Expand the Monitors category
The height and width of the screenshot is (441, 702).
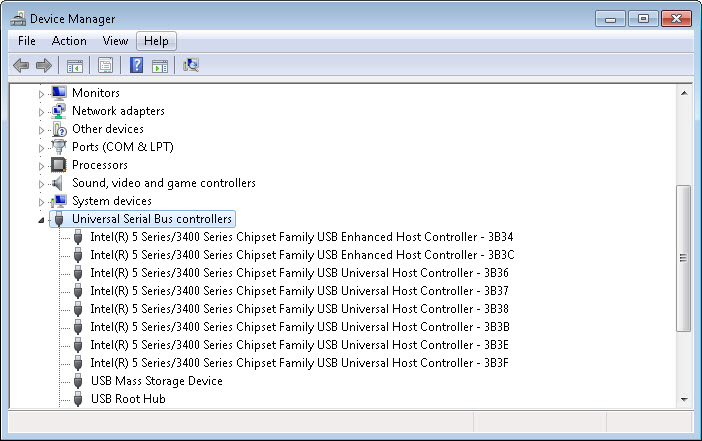click(x=41, y=94)
